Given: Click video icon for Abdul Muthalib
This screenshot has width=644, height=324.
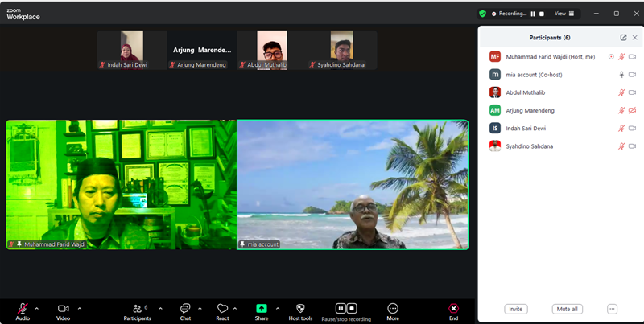Looking at the screenshot, I should [633, 92].
